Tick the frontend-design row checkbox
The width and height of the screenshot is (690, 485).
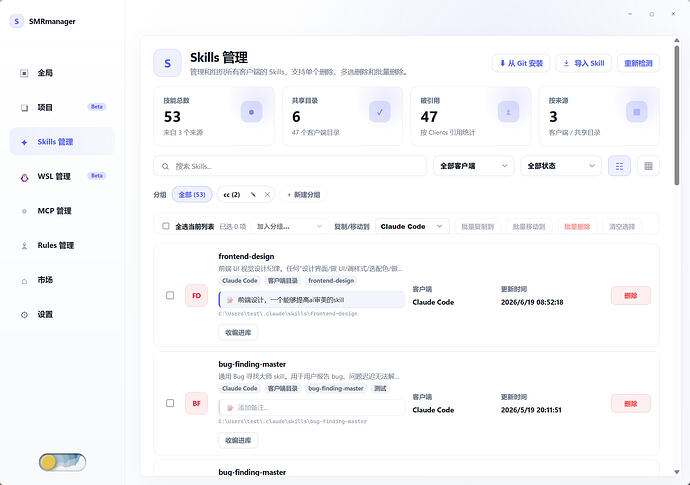(x=170, y=296)
